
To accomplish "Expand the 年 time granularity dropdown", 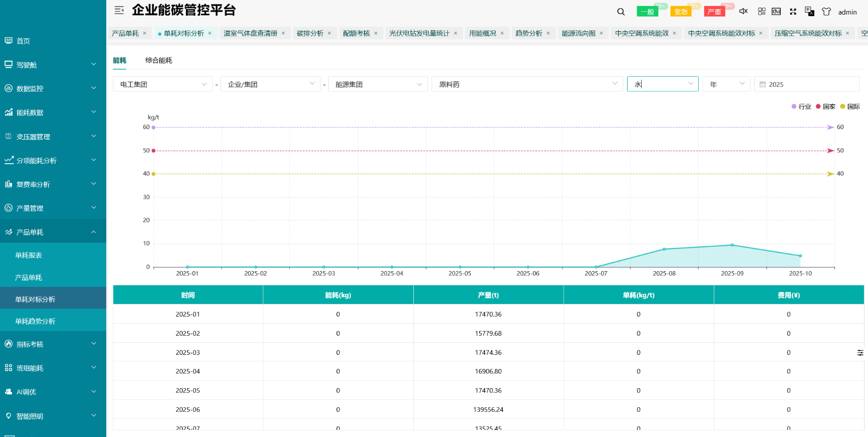I will [x=726, y=84].
